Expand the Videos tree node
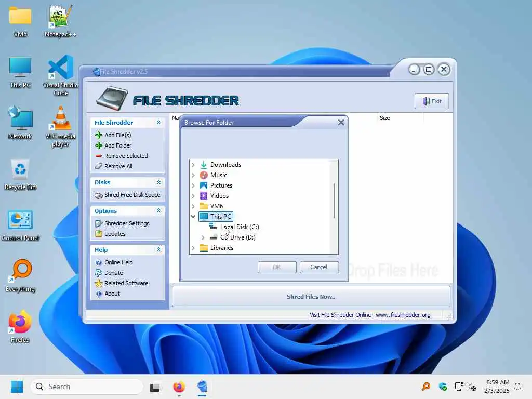The width and height of the screenshot is (532, 399). coord(193,196)
